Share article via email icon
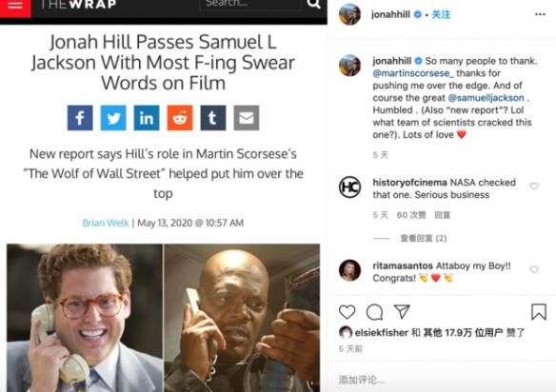The width and height of the screenshot is (556, 392). coord(247,118)
